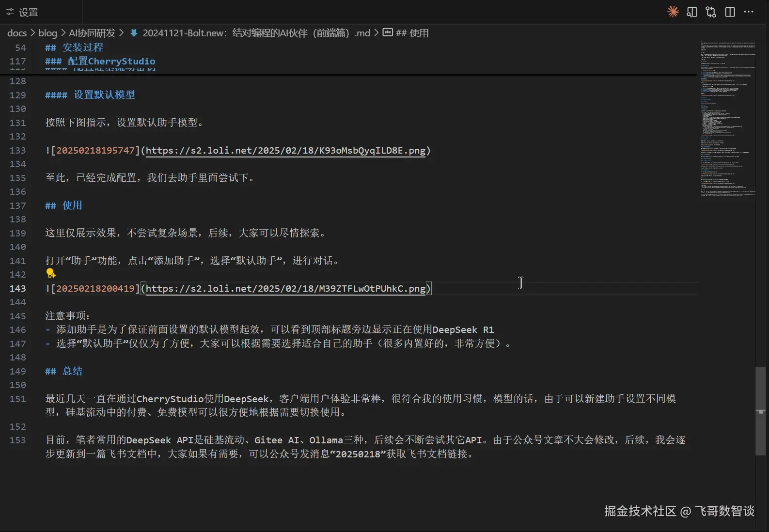Viewport: 769px width, 532px height.
Task: Place cursor in heading ## 使用
Action: [x=63, y=205]
